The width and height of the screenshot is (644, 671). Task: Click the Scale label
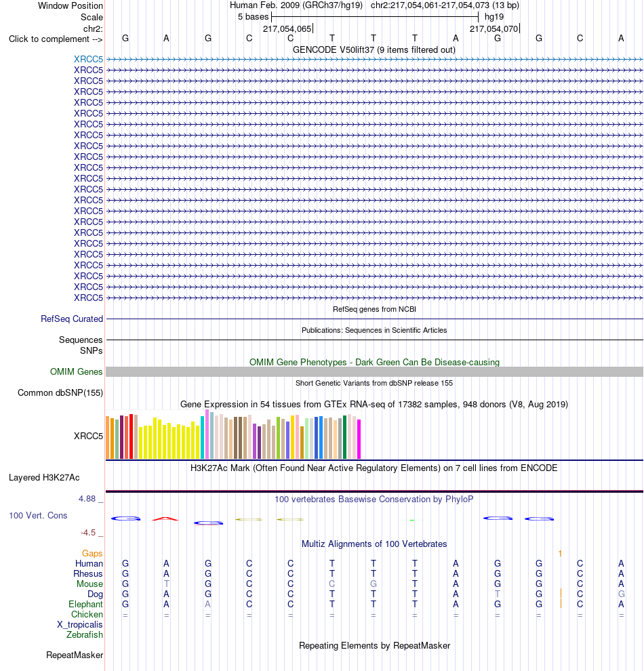(x=92, y=17)
